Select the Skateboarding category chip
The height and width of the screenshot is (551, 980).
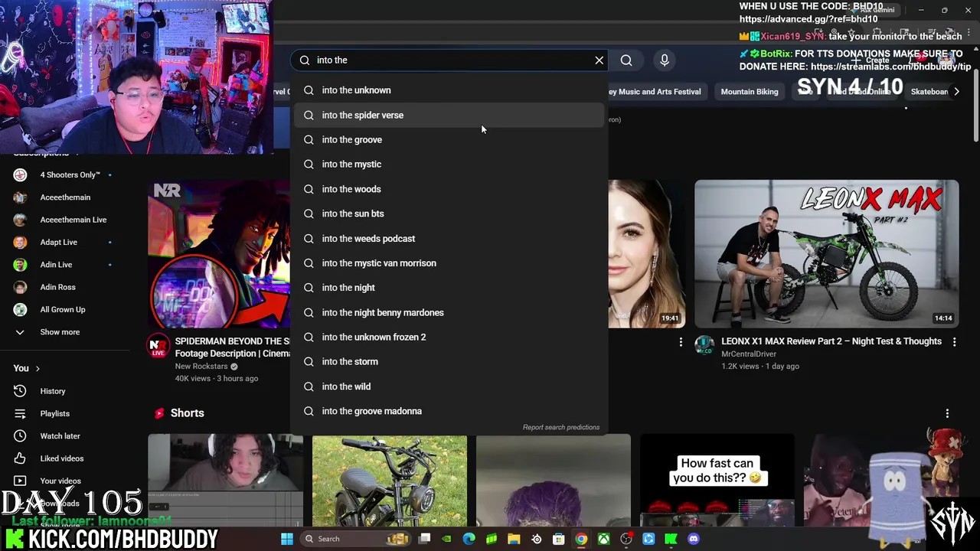928,92
